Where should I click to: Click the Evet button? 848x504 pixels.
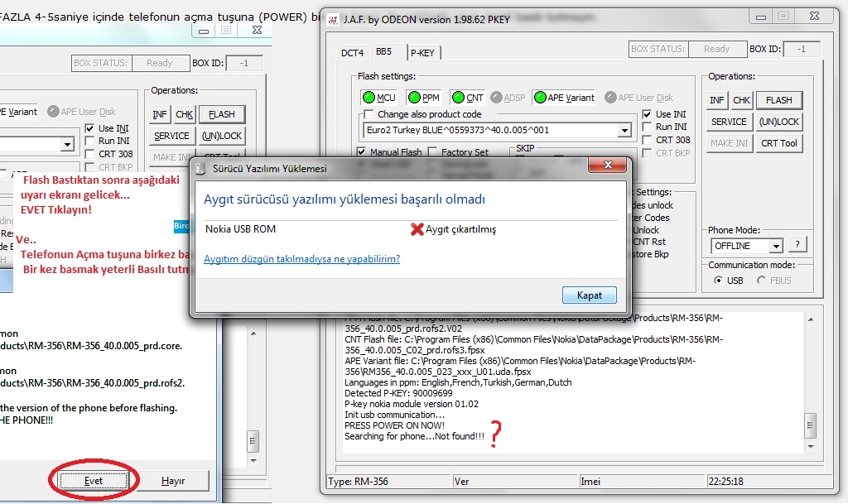94,480
